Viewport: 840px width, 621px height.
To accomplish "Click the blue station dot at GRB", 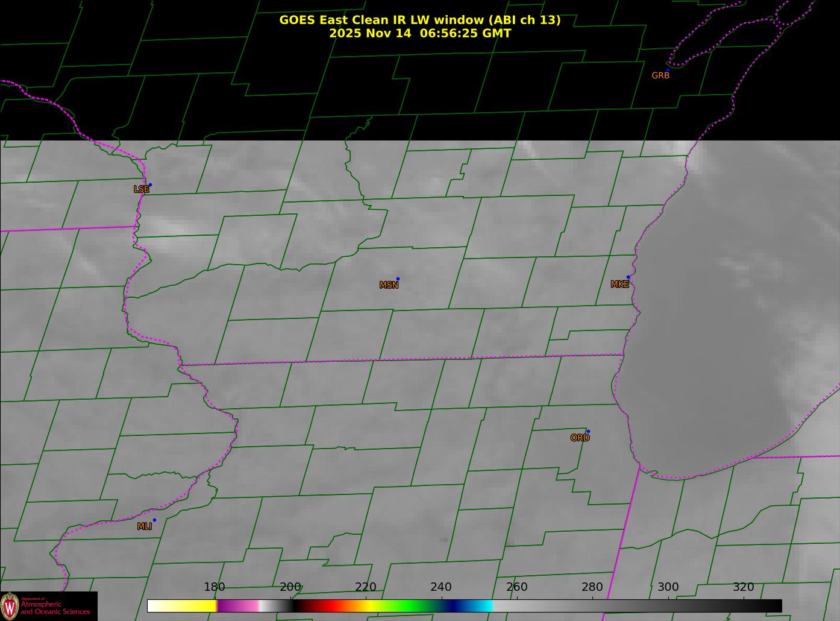I will tap(668, 71).
